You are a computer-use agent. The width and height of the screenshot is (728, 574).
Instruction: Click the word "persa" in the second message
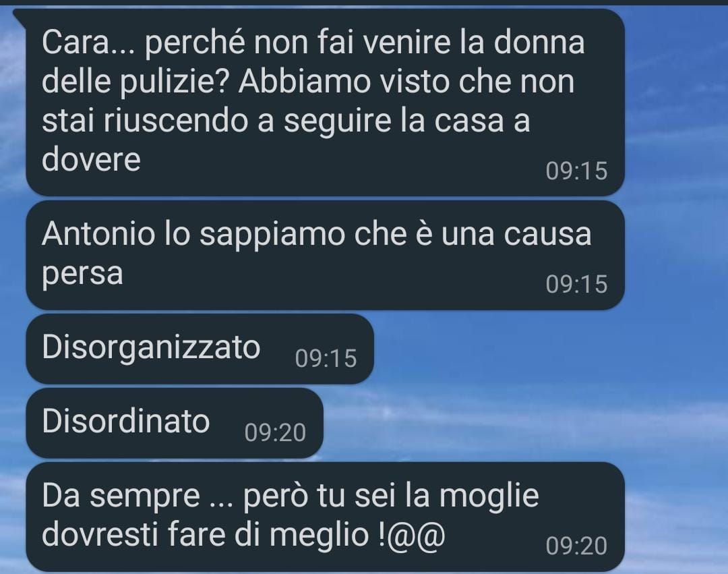82,275
